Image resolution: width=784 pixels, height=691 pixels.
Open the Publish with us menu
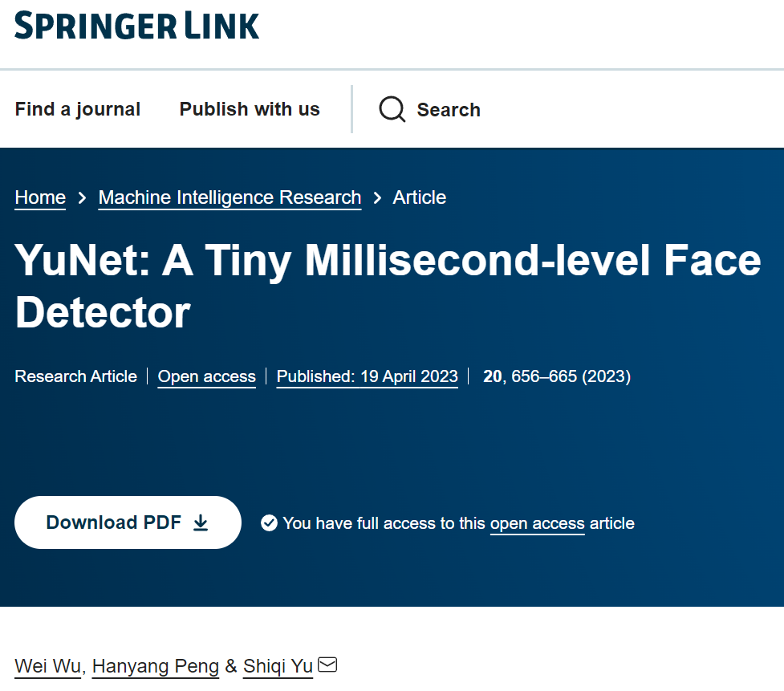click(x=250, y=109)
